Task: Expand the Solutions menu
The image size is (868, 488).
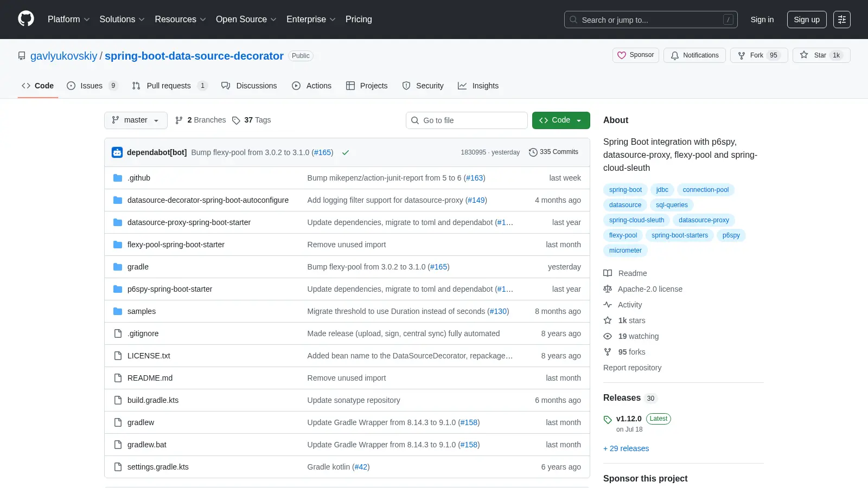Action: (x=122, y=20)
